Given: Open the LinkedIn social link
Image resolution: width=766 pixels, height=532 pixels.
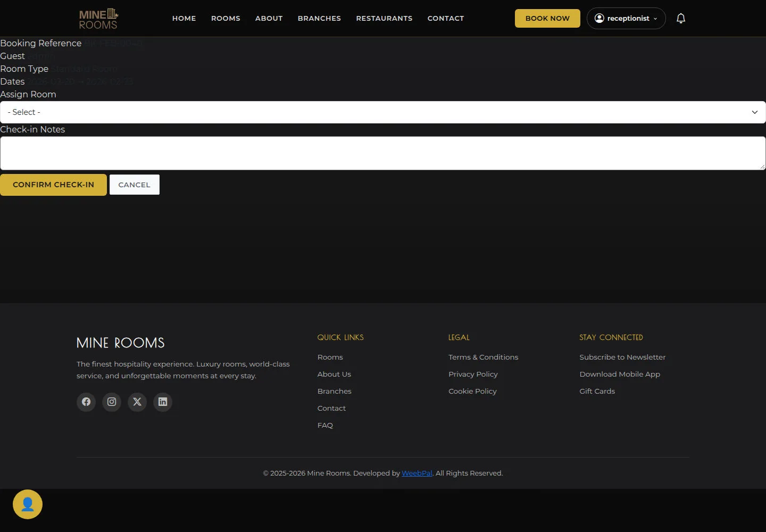Looking at the screenshot, I should click(163, 402).
